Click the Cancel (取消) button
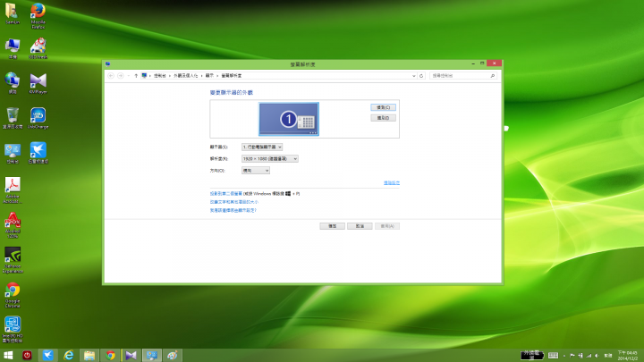 [360, 226]
